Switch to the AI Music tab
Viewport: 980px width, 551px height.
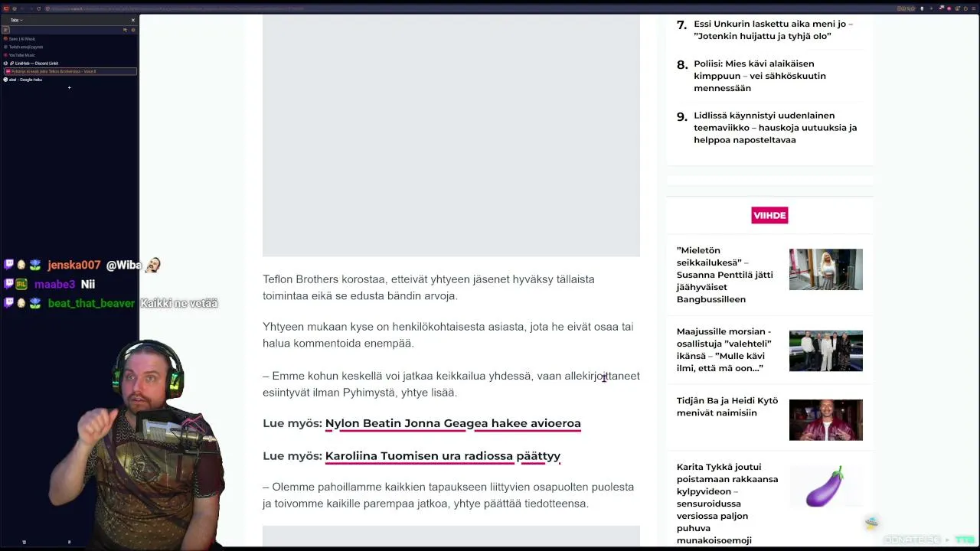[69, 38]
